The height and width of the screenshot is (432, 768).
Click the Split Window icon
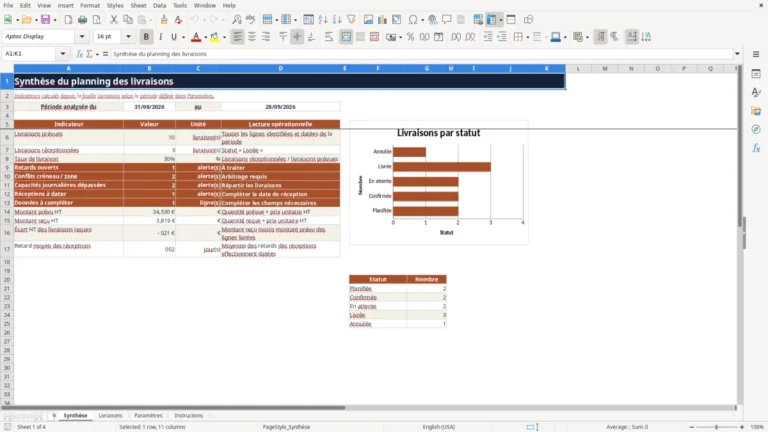pyautogui.click(x=511, y=20)
